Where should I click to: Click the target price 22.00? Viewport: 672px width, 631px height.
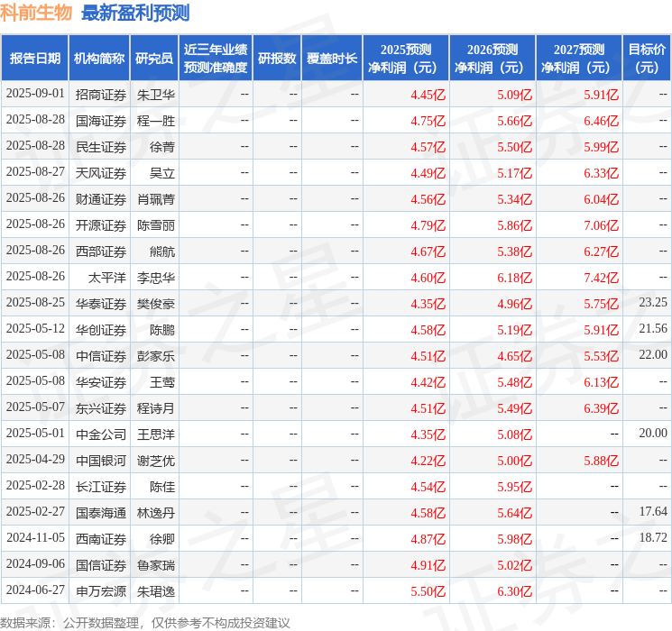tap(653, 354)
